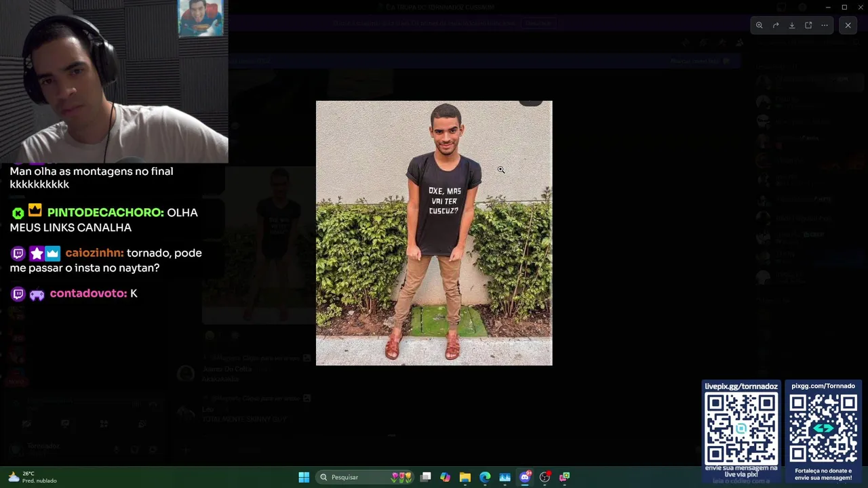
Task: Minimize the Discord window
Action: click(828, 7)
